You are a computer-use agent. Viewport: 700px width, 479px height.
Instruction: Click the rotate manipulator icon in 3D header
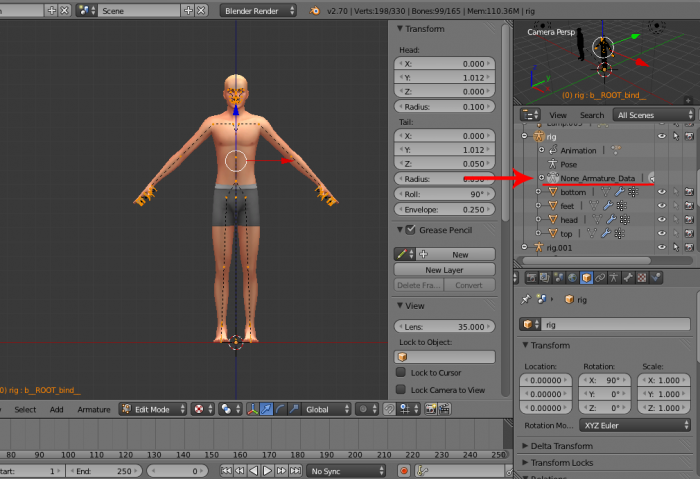coord(281,409)
